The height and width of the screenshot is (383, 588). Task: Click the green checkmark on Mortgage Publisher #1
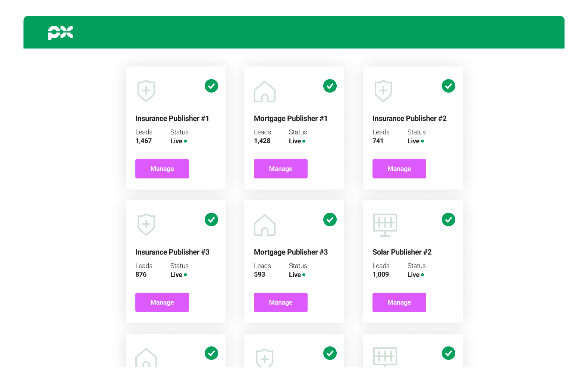(330, 86)
